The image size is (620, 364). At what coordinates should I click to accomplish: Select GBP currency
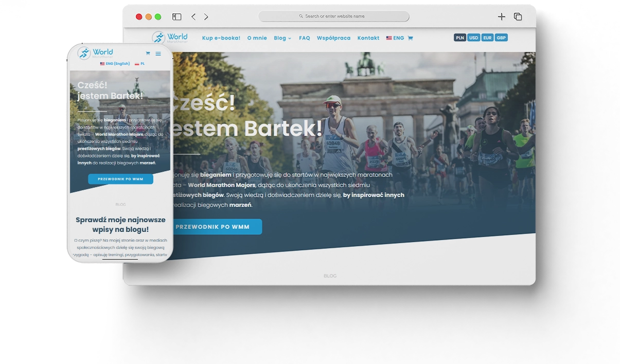tap(501, 38)
